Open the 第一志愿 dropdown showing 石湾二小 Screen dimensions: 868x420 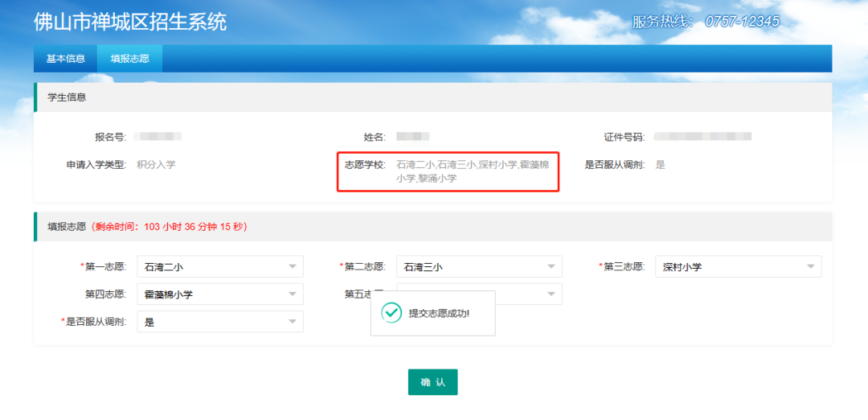click(219, 266)
